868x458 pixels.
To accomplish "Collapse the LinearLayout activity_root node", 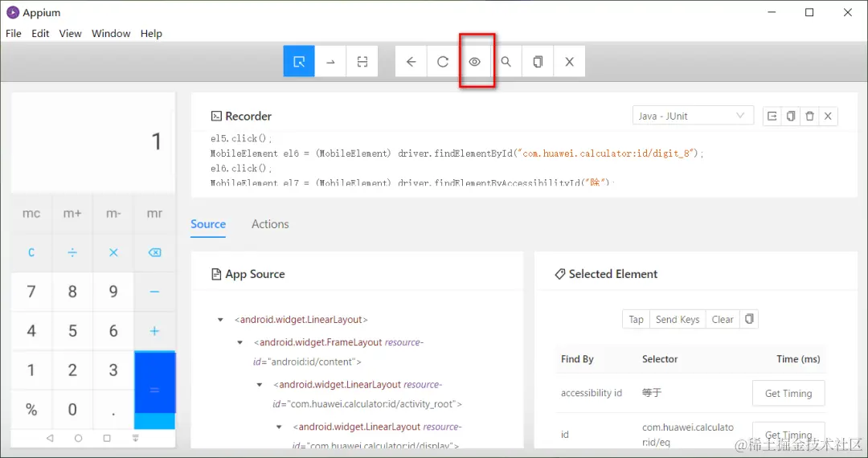I will (x=259, y=384).
